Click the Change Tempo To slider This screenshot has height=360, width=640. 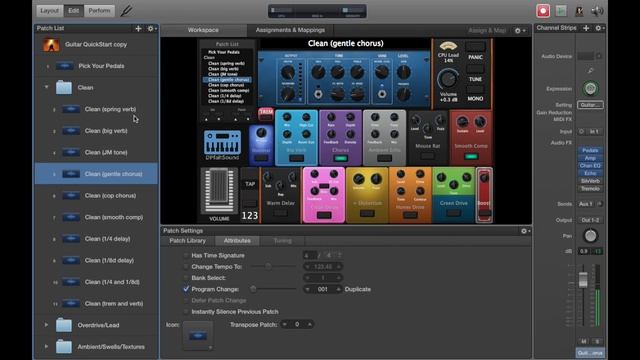click(273, 267)
